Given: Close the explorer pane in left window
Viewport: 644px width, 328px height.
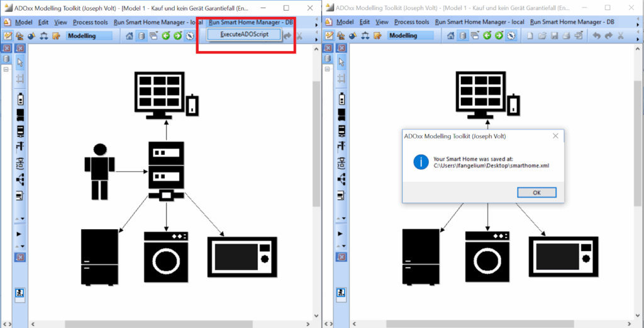Looking at the screenshot, I should (x=6, y=48).
